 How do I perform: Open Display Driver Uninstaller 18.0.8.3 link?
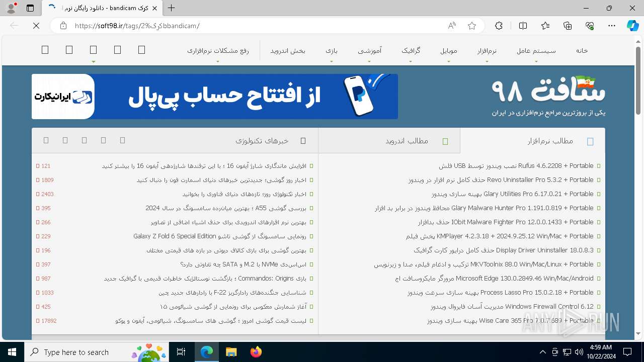tap(504, 250)
